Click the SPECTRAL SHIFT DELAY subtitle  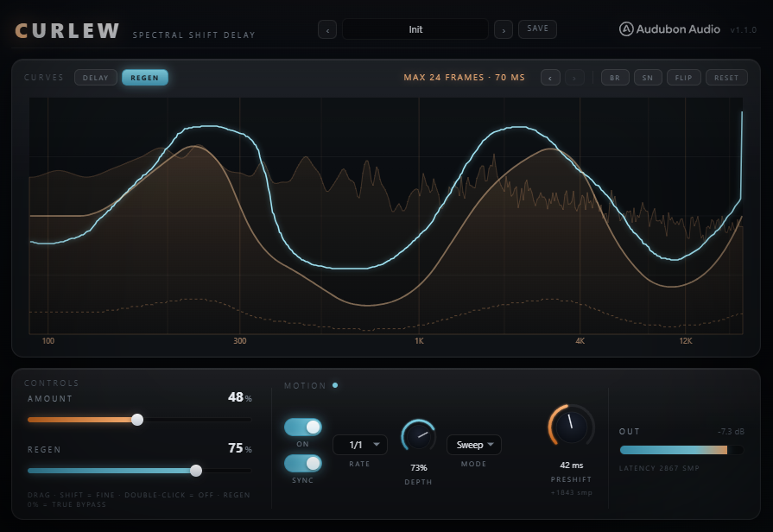point(193,35)
